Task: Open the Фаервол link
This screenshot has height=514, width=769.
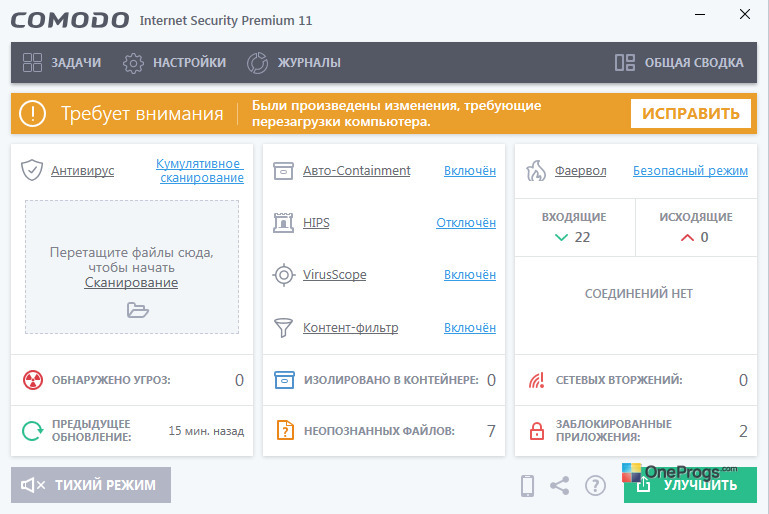Action: tap(580, 171)
